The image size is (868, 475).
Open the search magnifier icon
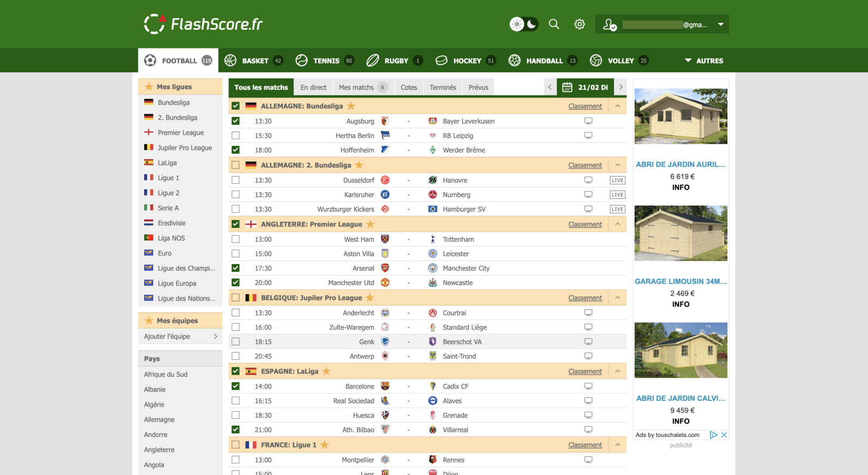click(x=554, y=24)
